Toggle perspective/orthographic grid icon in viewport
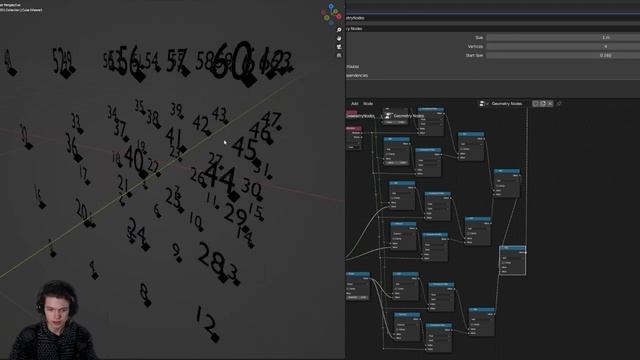The image size is (640, 360). 339,56
